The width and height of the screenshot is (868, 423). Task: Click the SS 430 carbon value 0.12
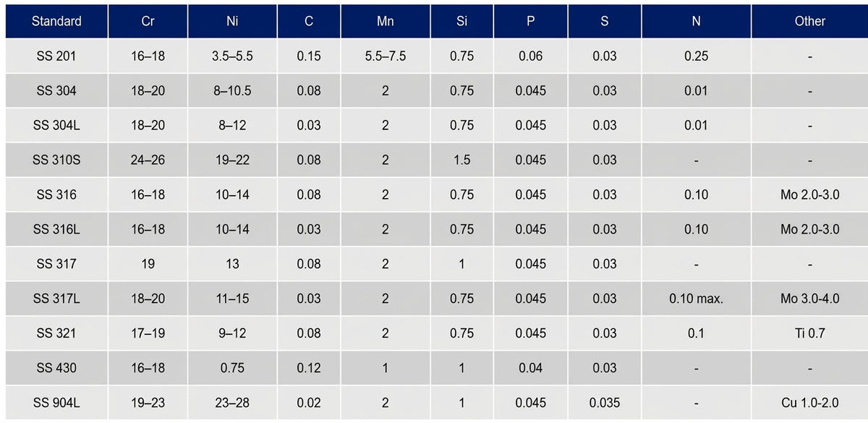tap(309, 369)
